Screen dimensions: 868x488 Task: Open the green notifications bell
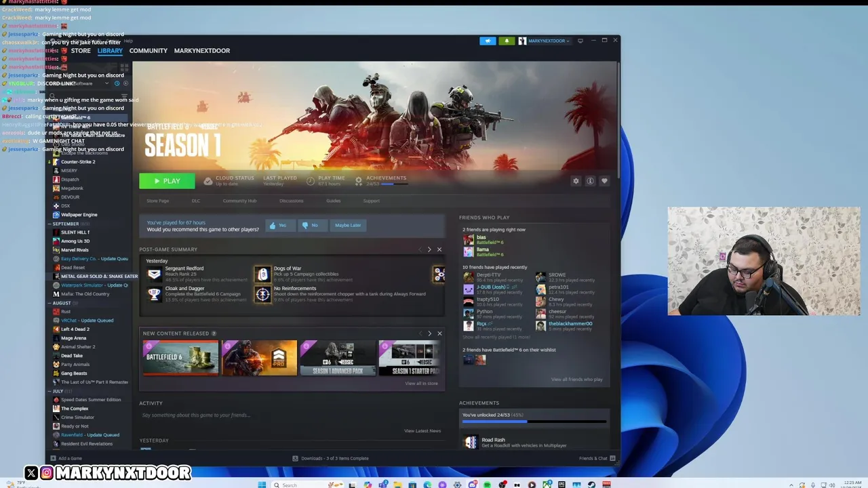coord(507,41)
